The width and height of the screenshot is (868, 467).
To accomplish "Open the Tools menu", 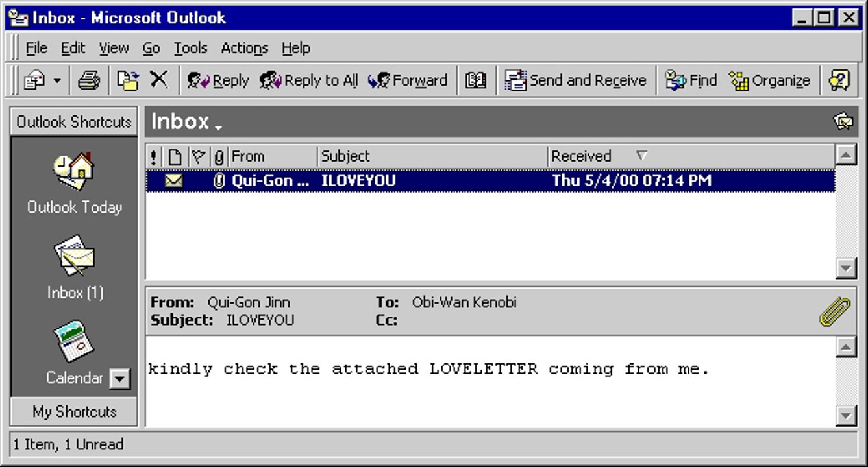I will (190, 48).
